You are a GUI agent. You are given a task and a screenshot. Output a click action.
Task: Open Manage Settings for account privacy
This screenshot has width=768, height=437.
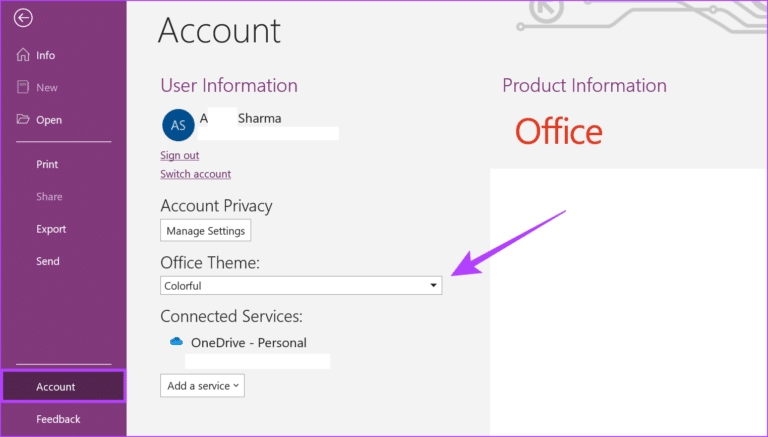tap(206, 230)
